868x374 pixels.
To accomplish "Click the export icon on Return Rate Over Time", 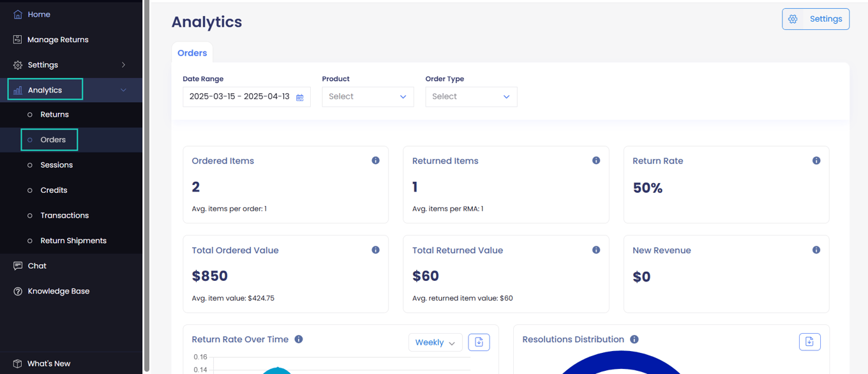I will [479, 342].
